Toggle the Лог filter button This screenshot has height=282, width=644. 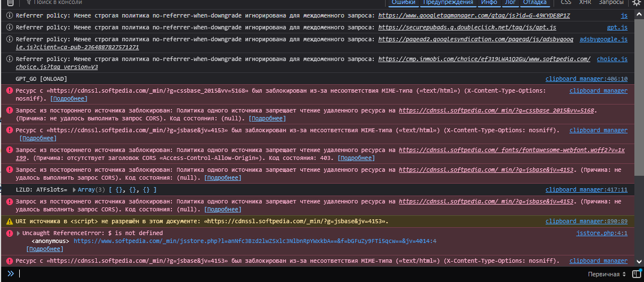pyautogui.click(x=510, y=2)
